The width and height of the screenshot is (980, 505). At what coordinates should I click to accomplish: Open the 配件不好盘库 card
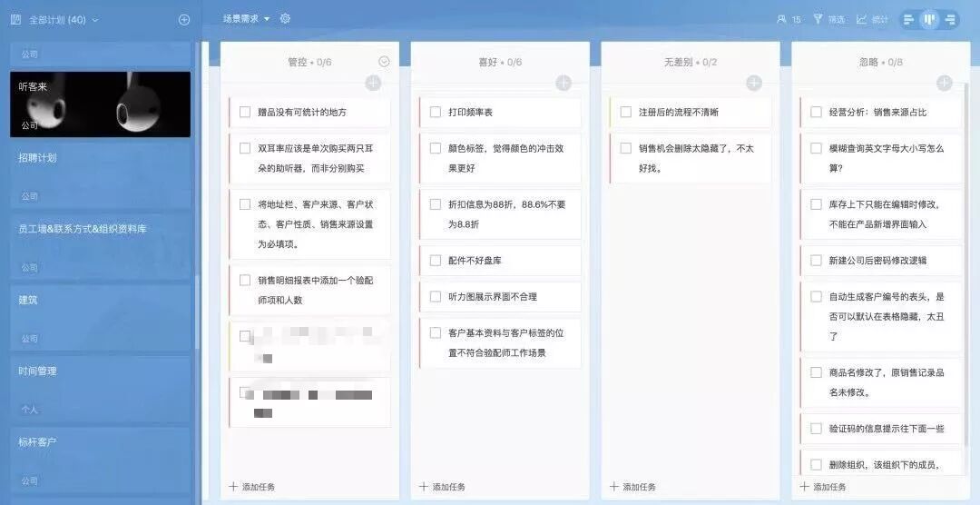pos(500,260)
